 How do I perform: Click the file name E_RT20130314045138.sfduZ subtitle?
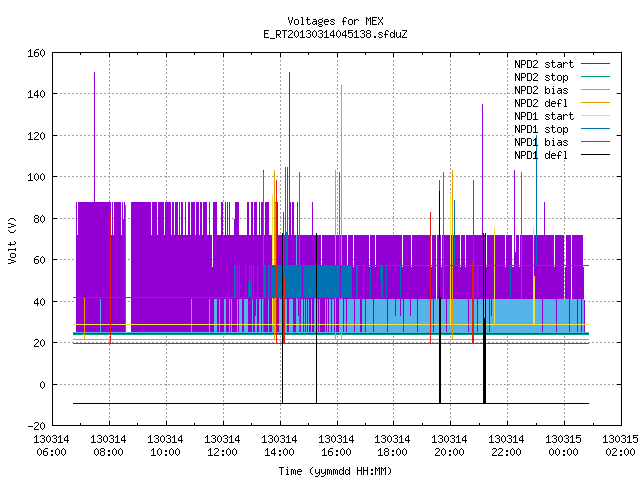pyautogui.click(x=335, y=34)
